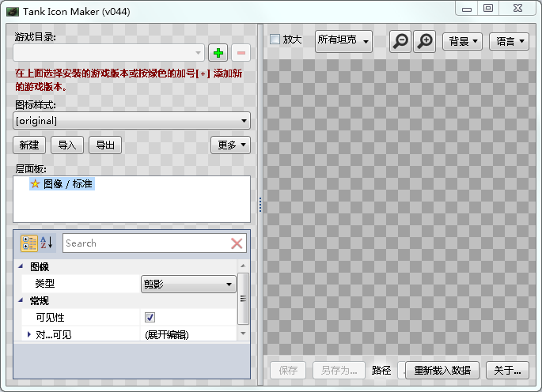Sort properties alphabetically with A-Z icon
The height and width of the screenshot is (392, 542).
coord(47,243)
